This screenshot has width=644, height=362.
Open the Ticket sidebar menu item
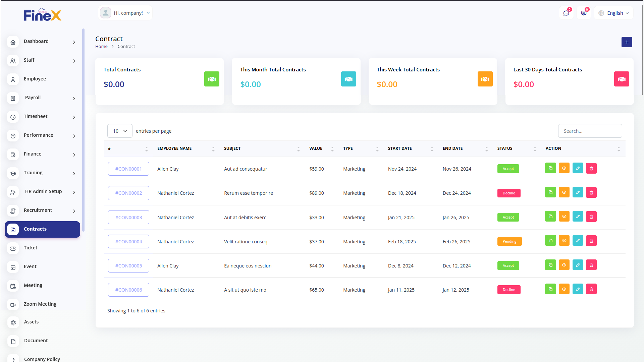31,248
